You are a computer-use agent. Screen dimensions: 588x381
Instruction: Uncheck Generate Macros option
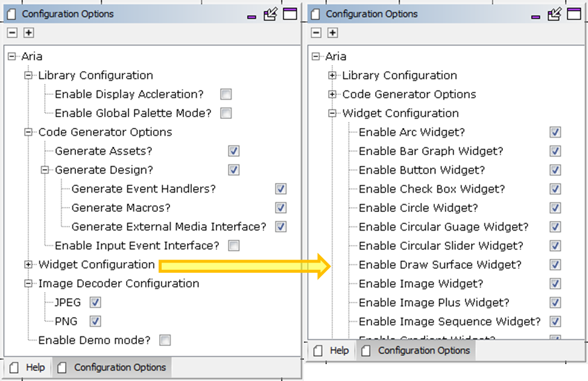click(x=281, y=208)
